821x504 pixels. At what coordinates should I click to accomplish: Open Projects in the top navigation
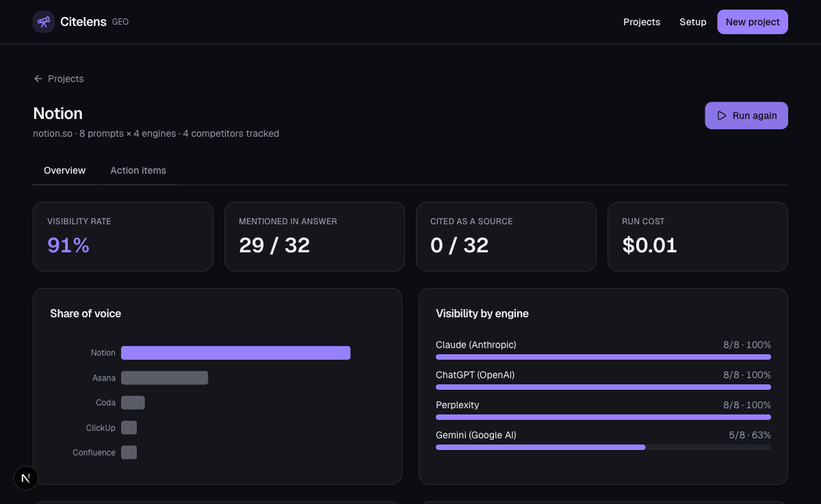click(642, 22)
